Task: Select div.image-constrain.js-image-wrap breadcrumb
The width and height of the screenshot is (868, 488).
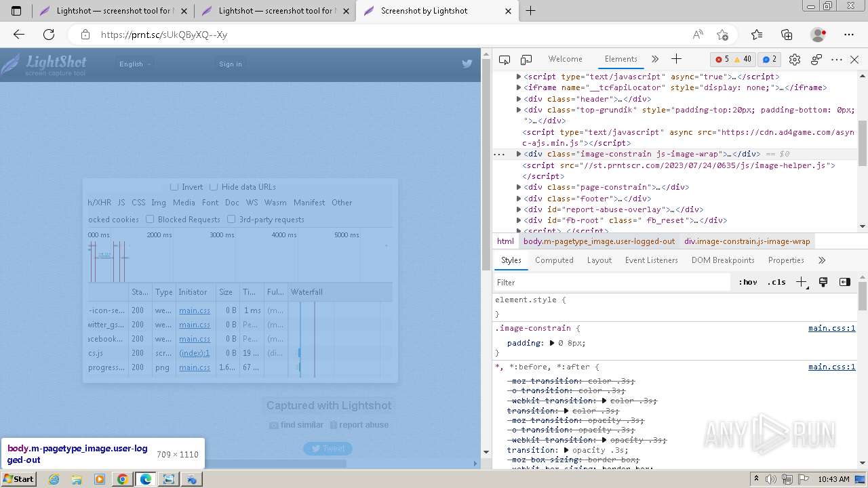Action: pos(747,241)
